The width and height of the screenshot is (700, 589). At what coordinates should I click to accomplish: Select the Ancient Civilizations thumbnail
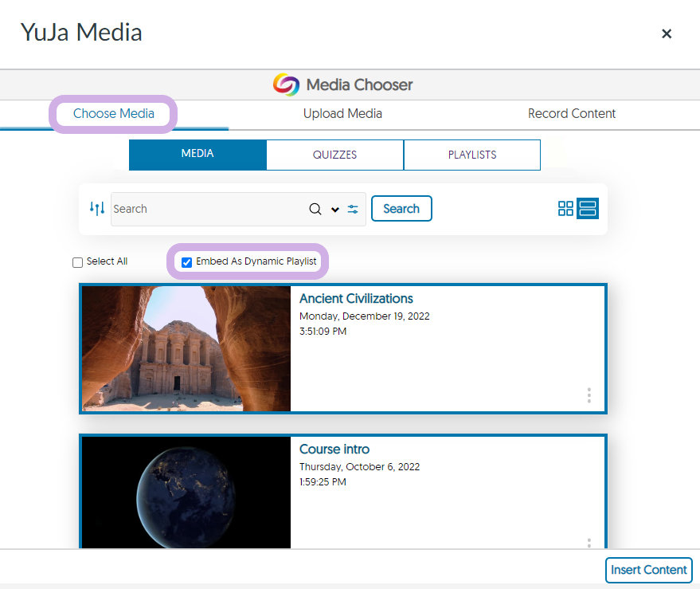point(186,348)
